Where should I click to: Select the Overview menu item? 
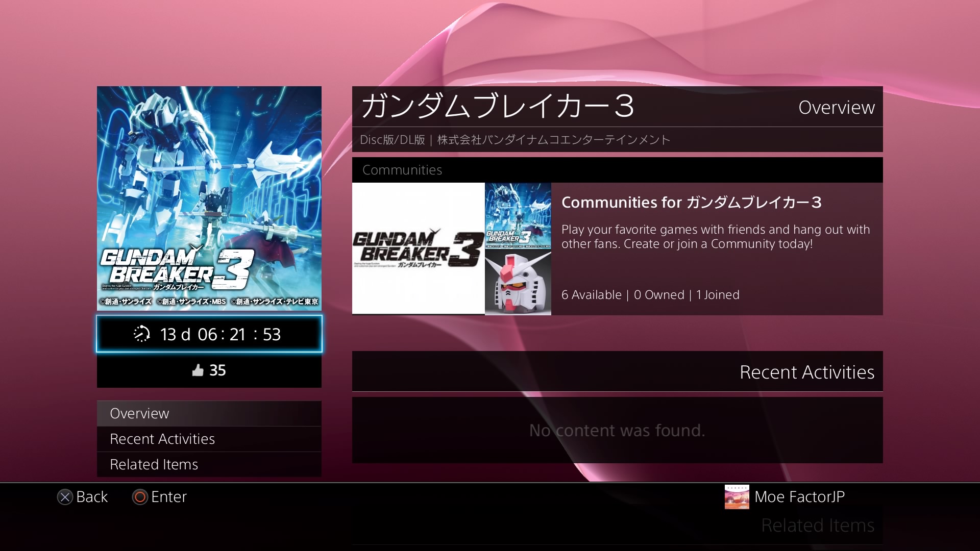coord(209,413)
